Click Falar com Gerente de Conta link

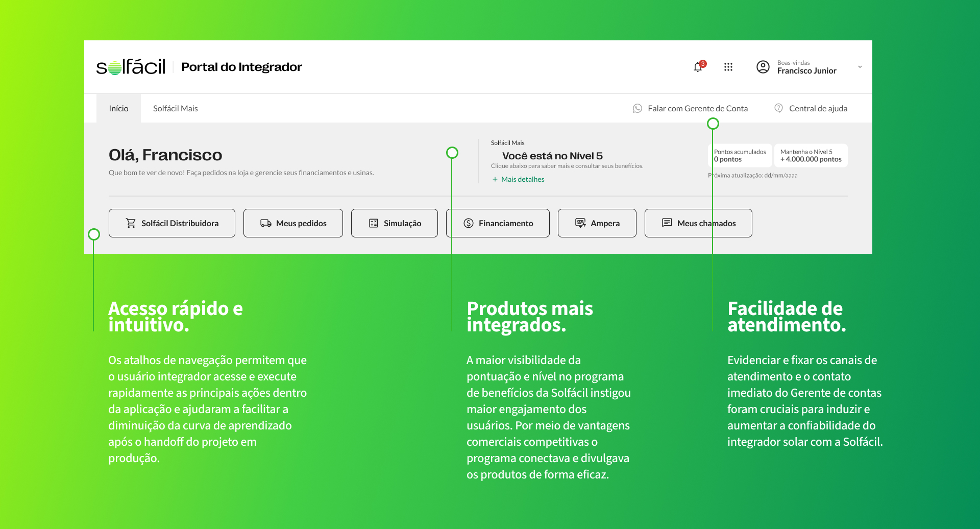click(697, 108)
